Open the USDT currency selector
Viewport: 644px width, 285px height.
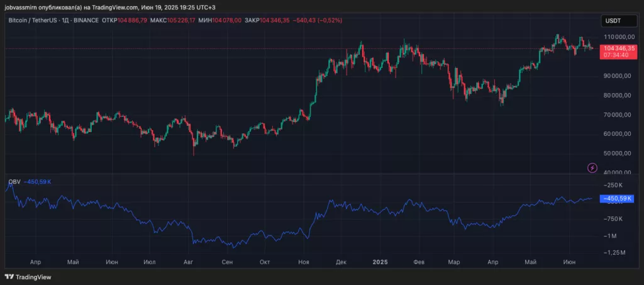[613, 21]
